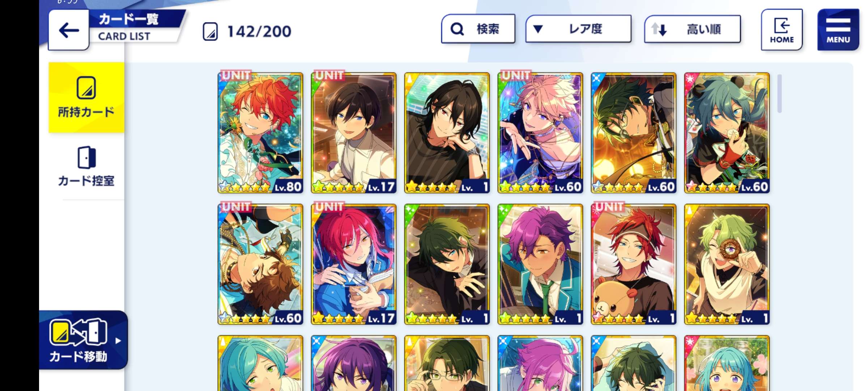Select the pink-haired Lv.60 UNIT card
Screen dimensions: 868x391
tap(540, 133)
